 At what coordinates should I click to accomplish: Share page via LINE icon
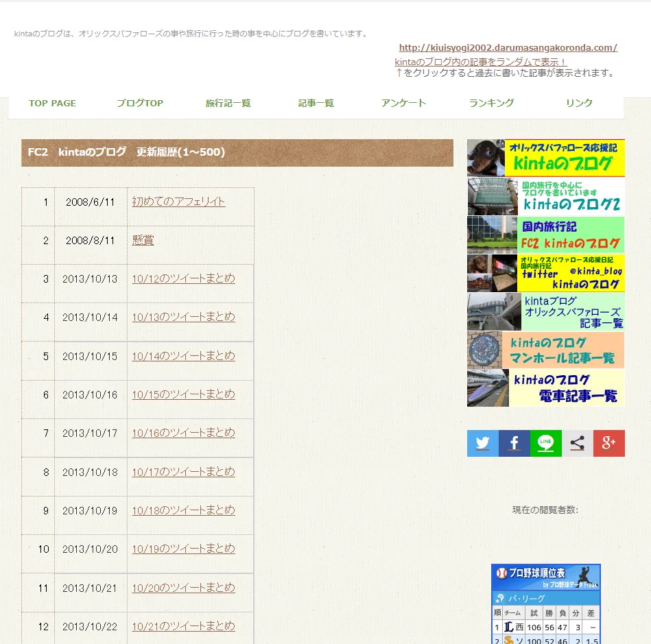(545, 443)
